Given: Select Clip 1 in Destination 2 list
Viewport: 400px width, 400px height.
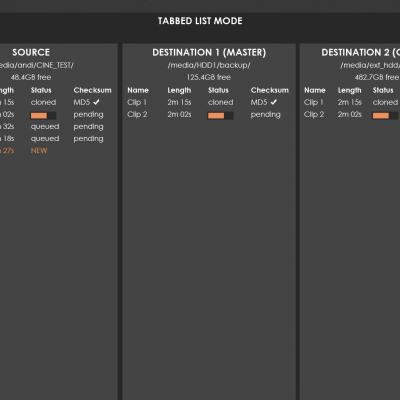Looking at the screenshot, I should coord(314,102).
